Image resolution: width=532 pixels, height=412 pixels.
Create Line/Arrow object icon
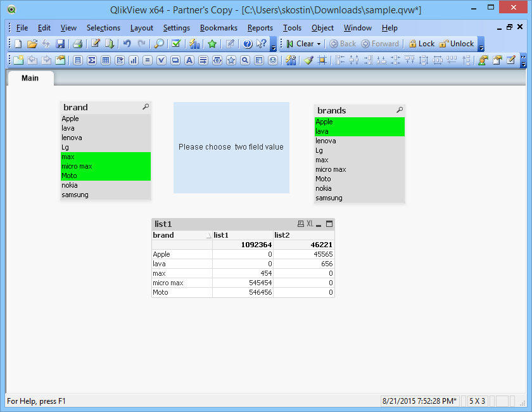203,60
